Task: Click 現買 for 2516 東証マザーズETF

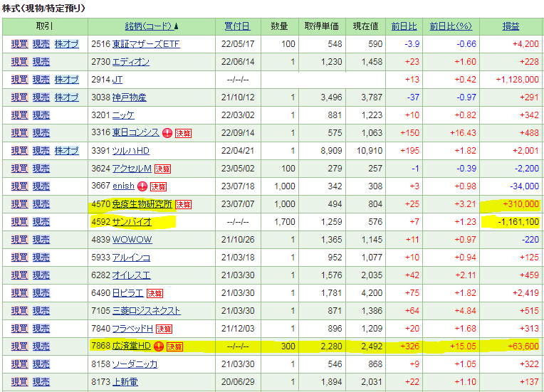Action: pyautogui.click(x=19, y=44)
